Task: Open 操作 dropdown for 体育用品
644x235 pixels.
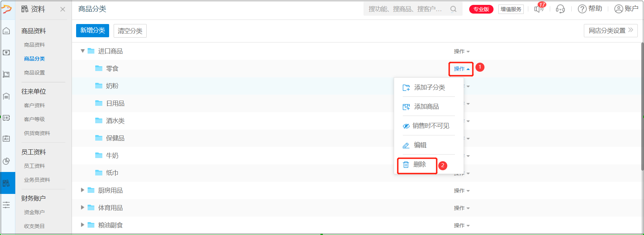Action: (x=462, y=208)
